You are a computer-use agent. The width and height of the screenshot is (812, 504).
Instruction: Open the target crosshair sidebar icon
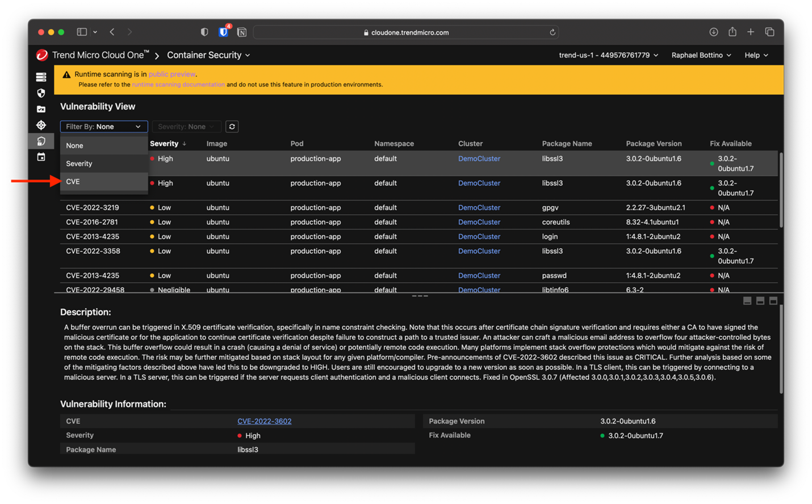point(41,125)
